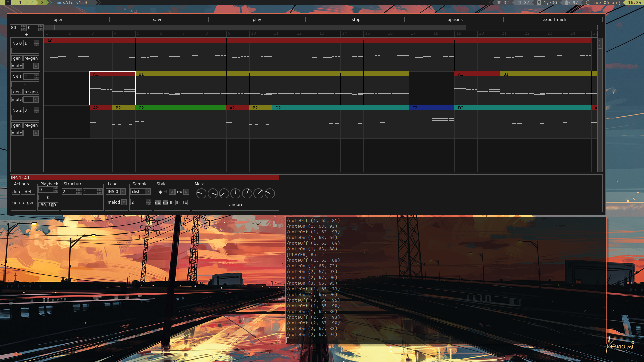Toggle the fb style button
644x362 pixels.
pos(178,203)
